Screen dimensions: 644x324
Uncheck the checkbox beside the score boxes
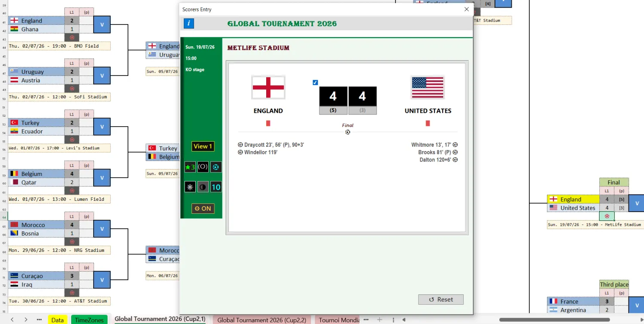click(316, 82)
